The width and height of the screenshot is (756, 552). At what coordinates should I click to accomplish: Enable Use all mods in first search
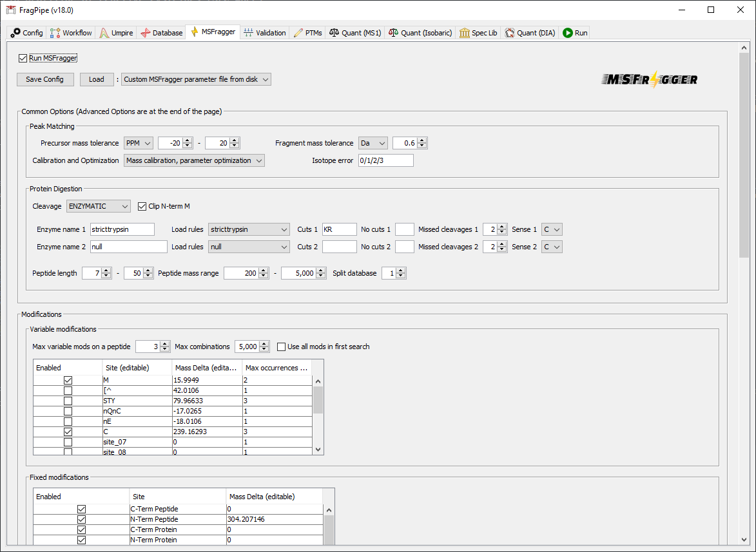click(281, 347)
